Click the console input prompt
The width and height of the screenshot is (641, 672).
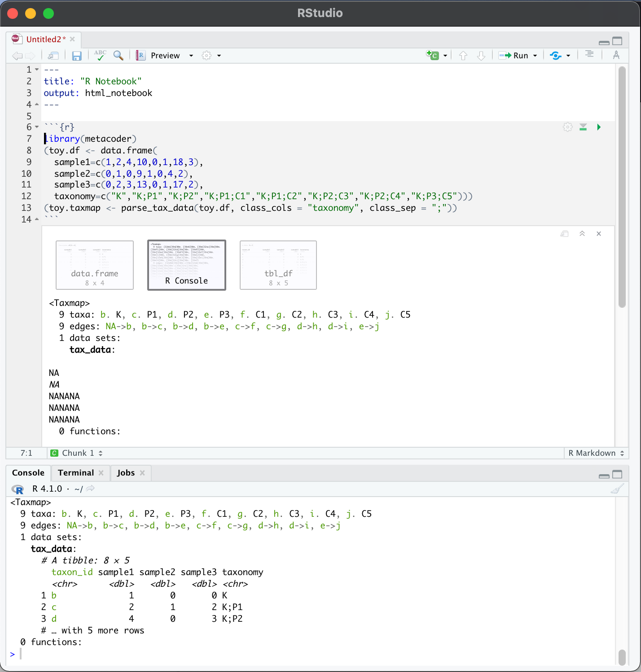tap(312, 654)
